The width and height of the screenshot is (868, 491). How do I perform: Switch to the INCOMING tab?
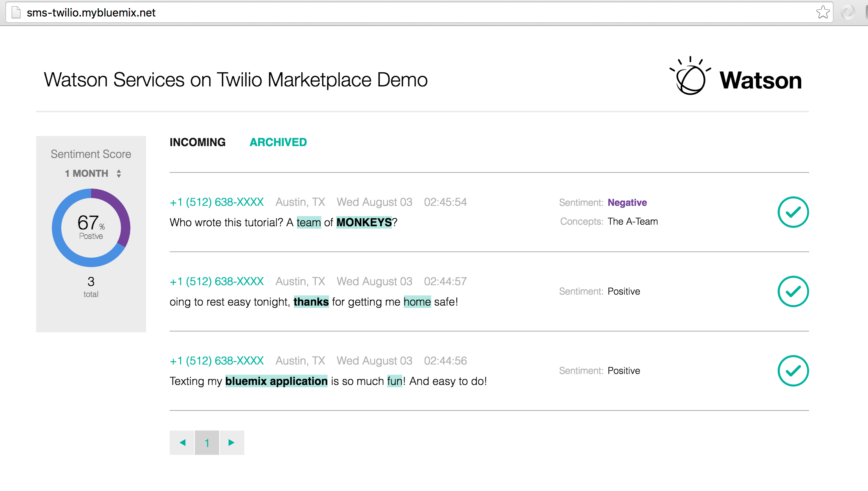pos(198,142)
